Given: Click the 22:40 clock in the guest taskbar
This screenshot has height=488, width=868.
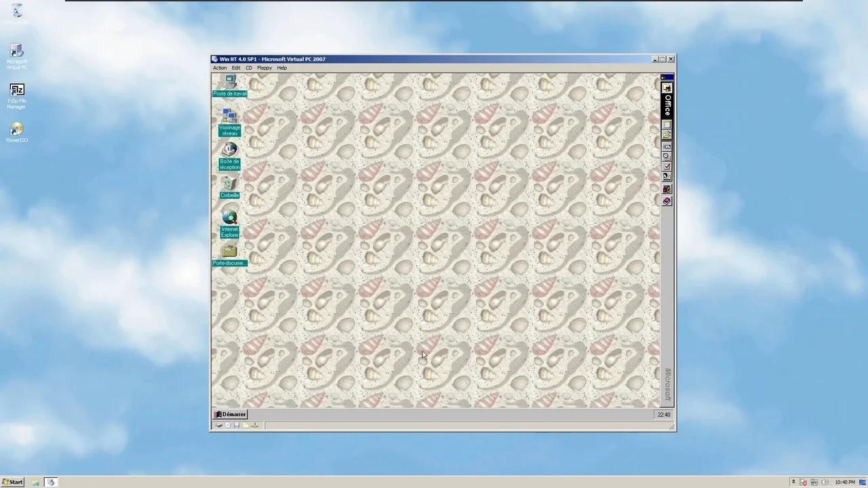Looking at the screenshot, I should tap(663, 414).
